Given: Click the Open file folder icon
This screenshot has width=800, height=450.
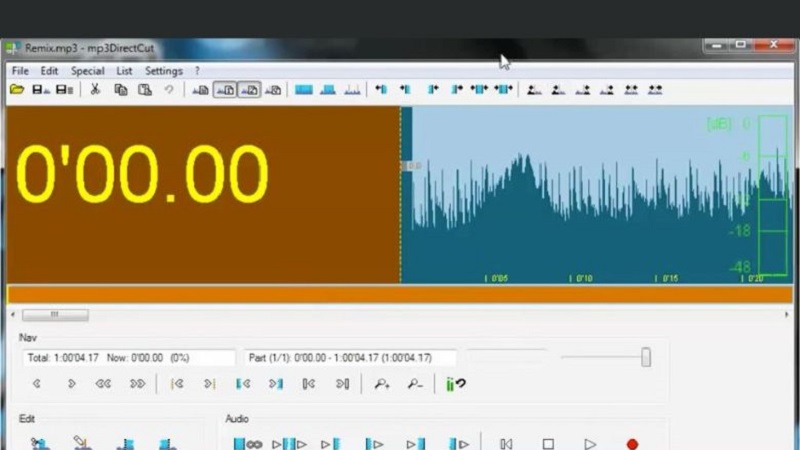Looking at the screenshot, I should coord(17,90).
